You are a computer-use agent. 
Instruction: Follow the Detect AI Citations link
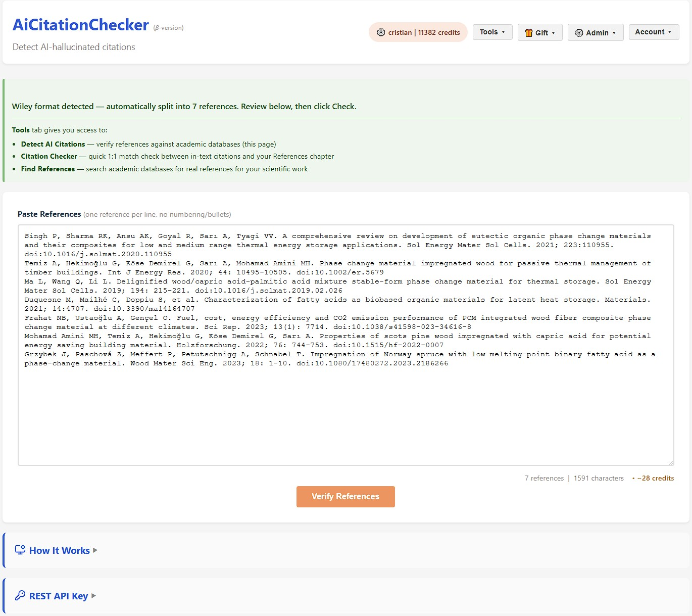[53, 144]
